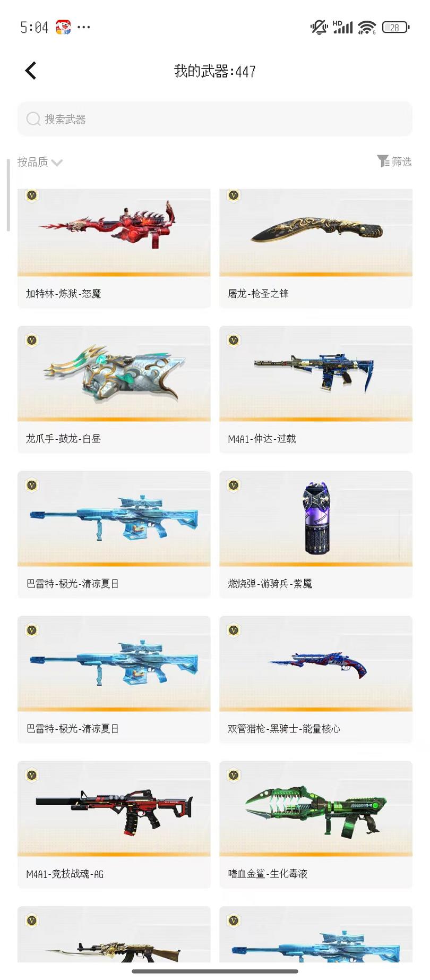Tap the bottom home gesture bar
430x980 pixels.
coord(215,972)
